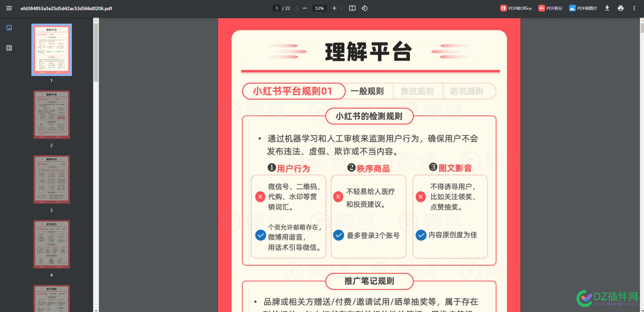Click the blue check beside 内容原创度为佳
Viewport: 644px width, 312px height.
click(421, 235)
